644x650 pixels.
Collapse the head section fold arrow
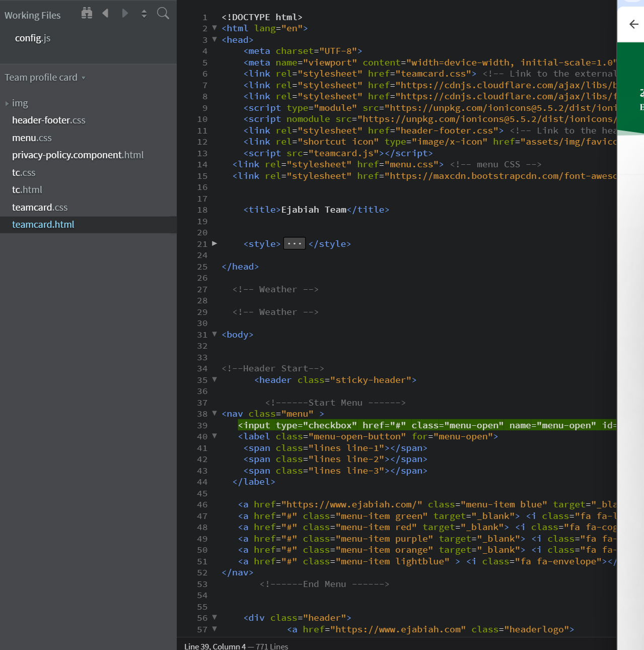pos(214,39)
